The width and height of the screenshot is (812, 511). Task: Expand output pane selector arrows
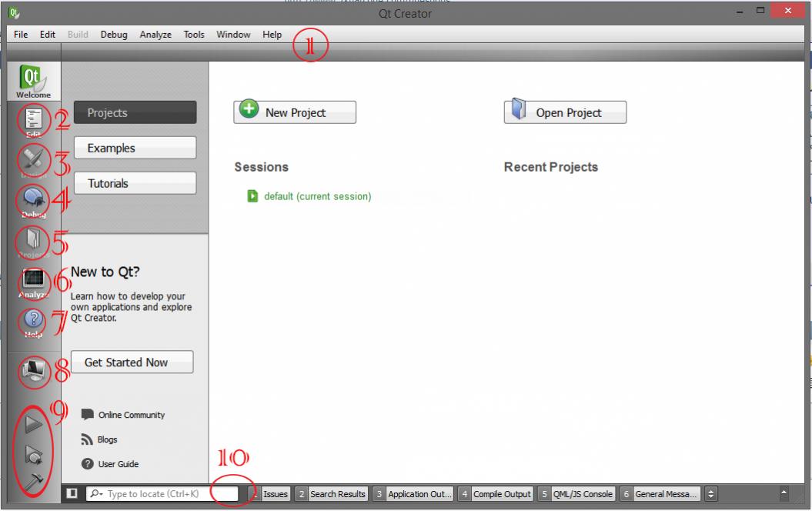coord(711,494)
